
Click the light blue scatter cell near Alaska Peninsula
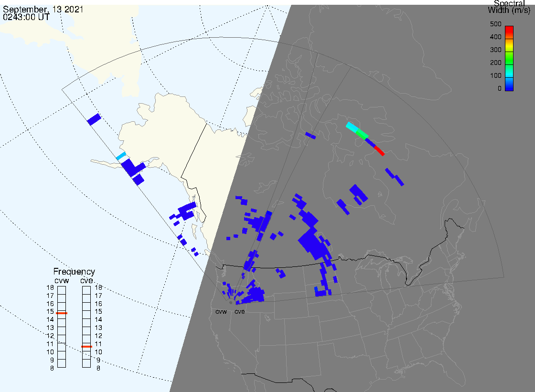click(121, 156)
